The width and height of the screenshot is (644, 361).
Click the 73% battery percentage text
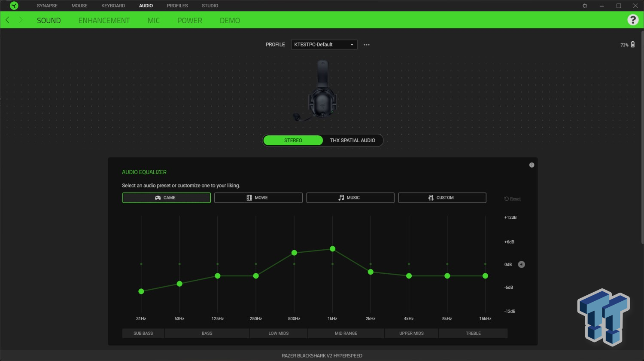[624, 45]
